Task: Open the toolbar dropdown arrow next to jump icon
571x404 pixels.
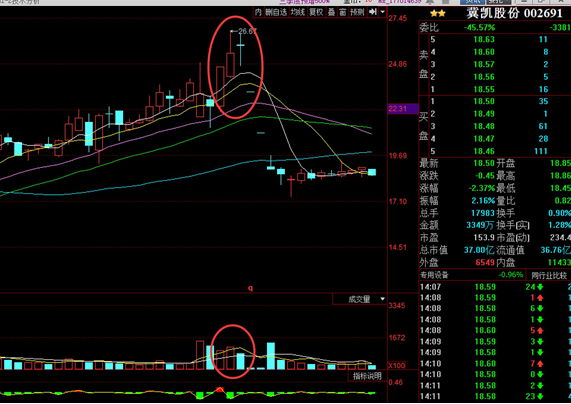Action: point(382,12)
